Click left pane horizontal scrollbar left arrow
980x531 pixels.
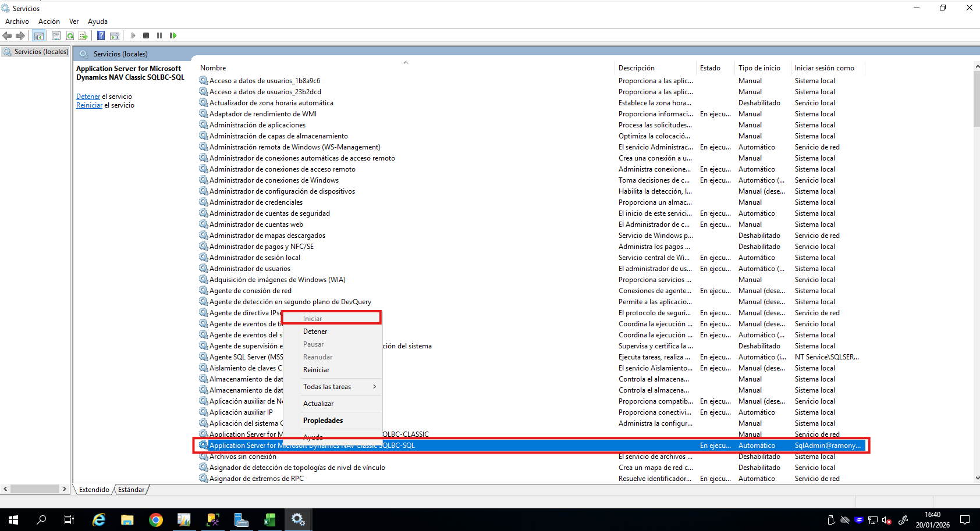tap(5, 489)
